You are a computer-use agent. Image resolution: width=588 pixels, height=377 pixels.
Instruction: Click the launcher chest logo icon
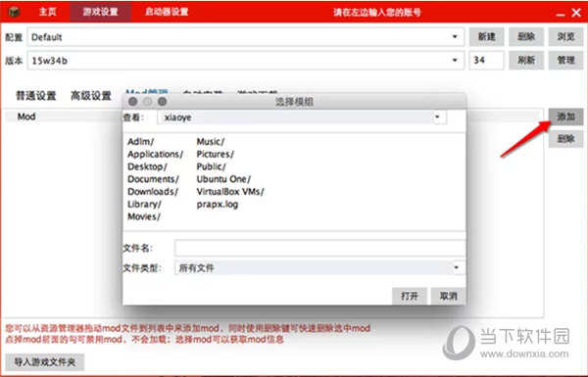coord(14,12)
